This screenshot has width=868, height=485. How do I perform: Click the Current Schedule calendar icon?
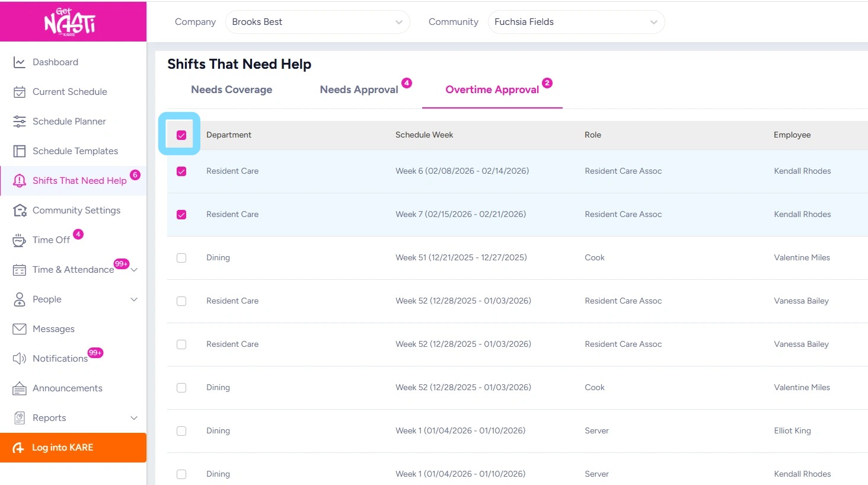coord(20,92)
